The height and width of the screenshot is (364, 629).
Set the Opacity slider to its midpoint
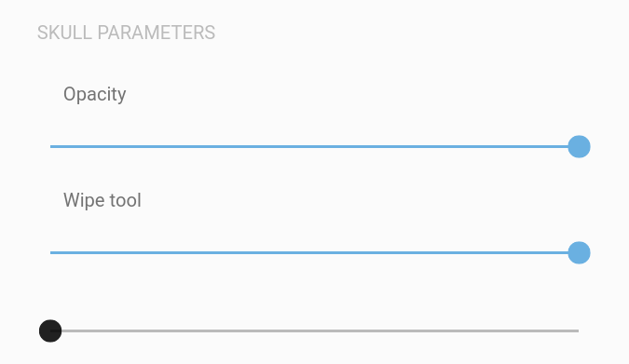[315, 147]
